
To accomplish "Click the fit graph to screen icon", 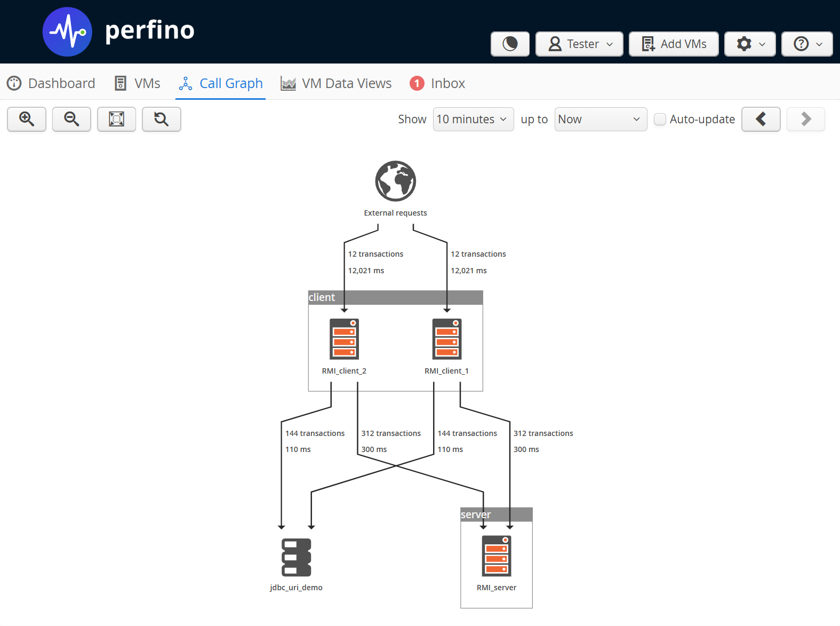I will [x=116, y=119].
